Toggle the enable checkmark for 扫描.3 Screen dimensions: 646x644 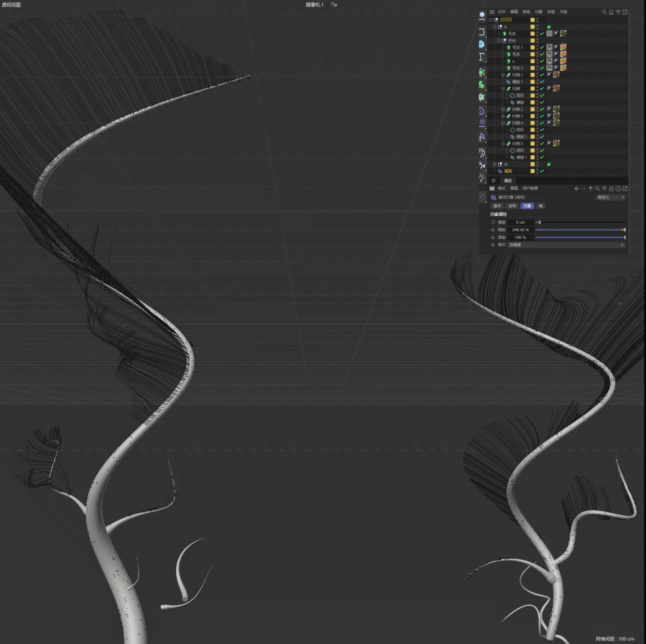(542, 116)
